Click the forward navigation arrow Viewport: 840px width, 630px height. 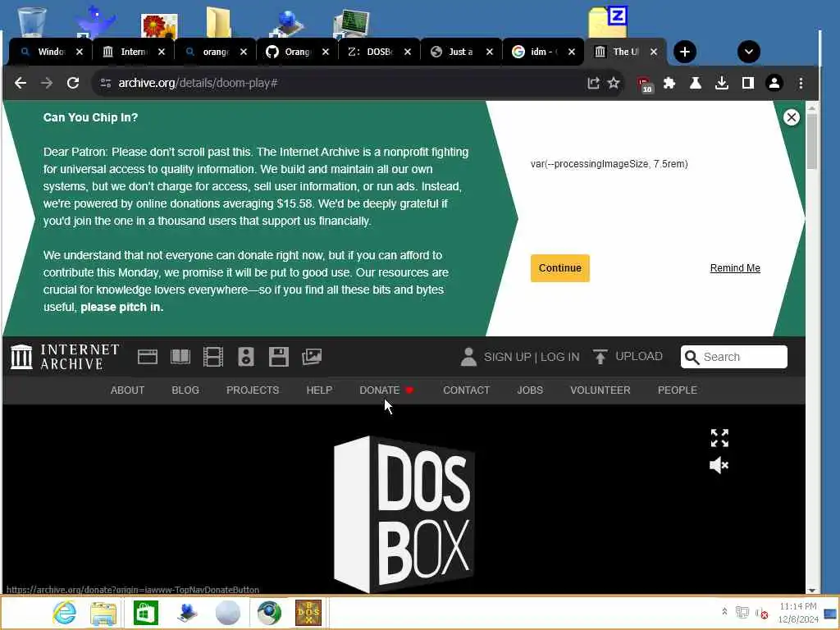47,83
